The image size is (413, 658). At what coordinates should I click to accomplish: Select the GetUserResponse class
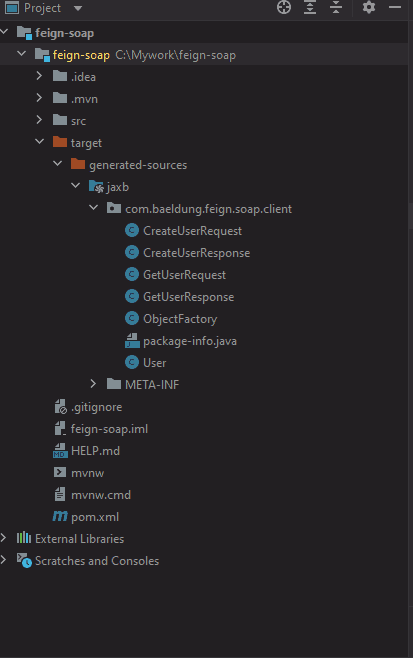[x=188, y=297]
